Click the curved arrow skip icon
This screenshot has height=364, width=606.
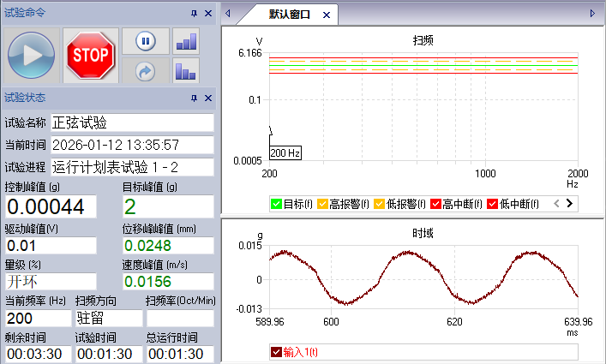[145, 70]
